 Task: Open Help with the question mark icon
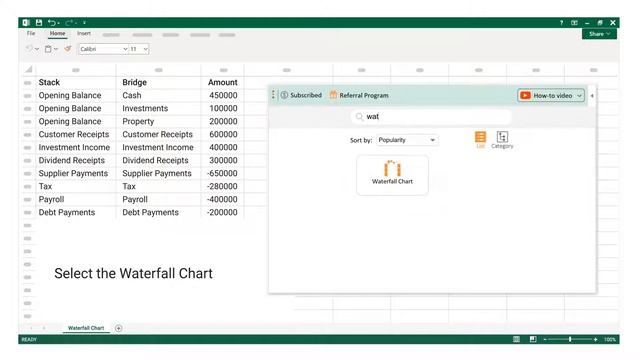click(561, 23)
